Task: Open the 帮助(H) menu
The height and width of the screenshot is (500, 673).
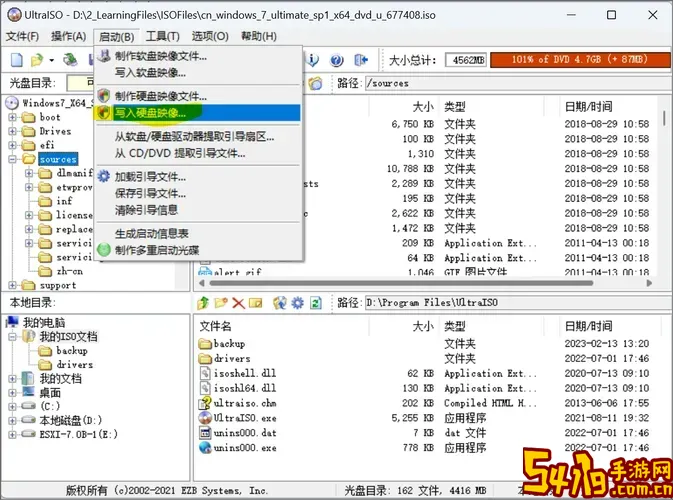Action: coord(258,36)
